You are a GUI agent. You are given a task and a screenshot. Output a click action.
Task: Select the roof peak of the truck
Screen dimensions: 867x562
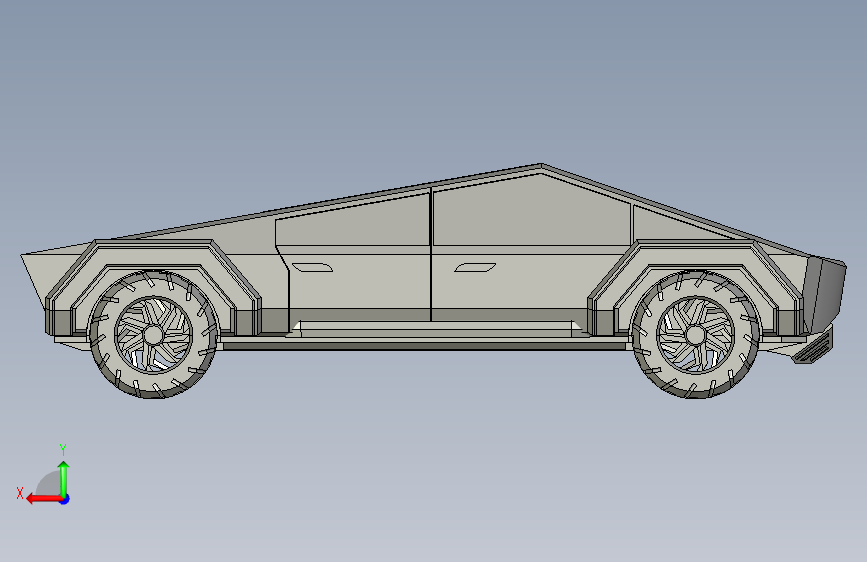coord(540,165)
